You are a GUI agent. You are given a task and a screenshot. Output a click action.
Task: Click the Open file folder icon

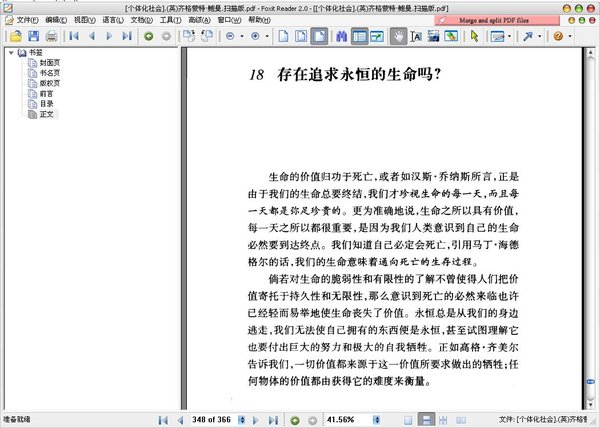pos(16,36)
